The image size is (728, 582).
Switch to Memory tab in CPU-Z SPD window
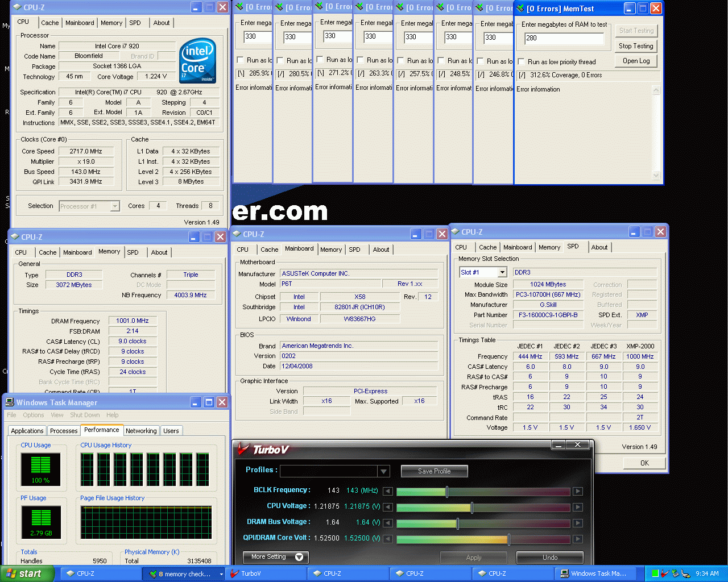click(549, 247)
